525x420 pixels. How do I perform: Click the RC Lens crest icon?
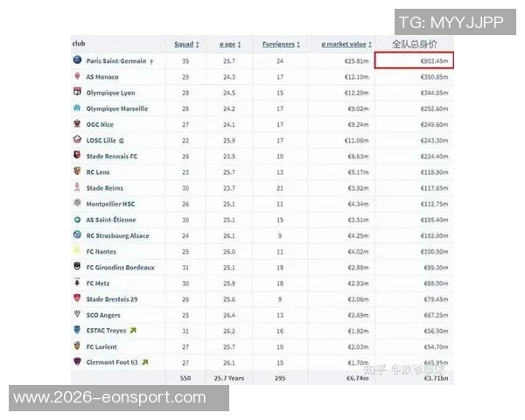(78, 171)
